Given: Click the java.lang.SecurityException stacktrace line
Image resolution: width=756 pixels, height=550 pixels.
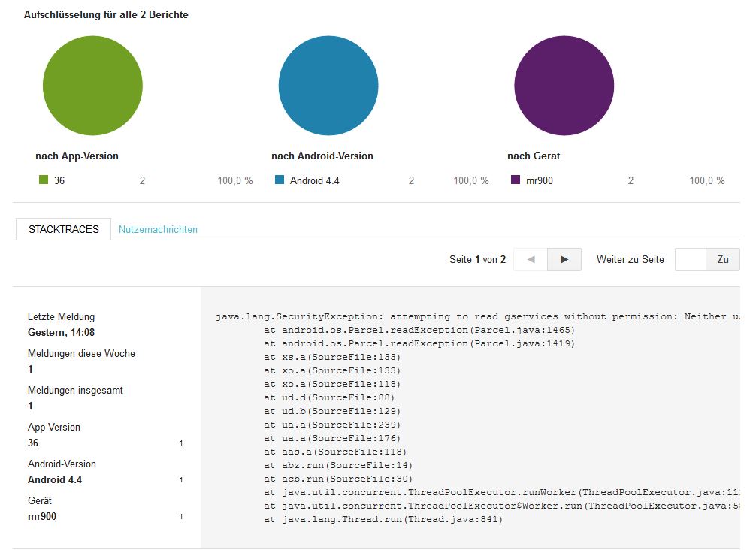Looking at the screenshot, I should [477, 316].
